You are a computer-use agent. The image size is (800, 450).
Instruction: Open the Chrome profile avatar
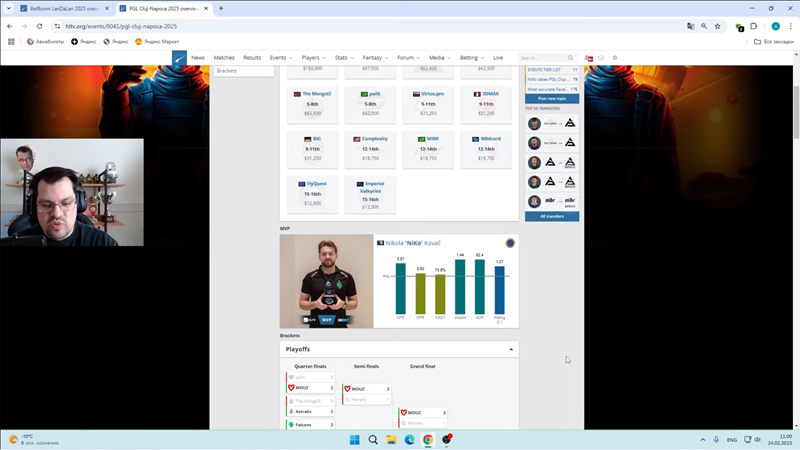click(x=776, y=26)
